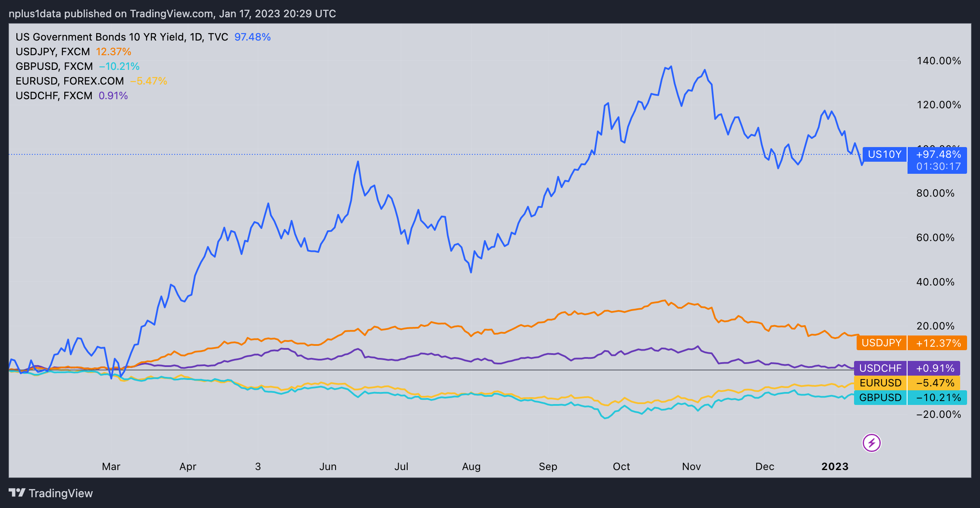Screen dimensions: 980x508
Task: Click the Oct label on time axis
Action: [x=621, y=467]
